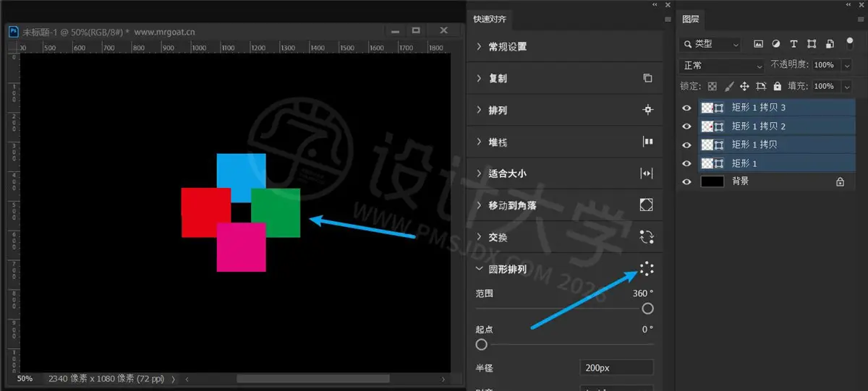
Task: Filter layers by type (T) icon
Action: pyautogui.click(x=793, y=44)
